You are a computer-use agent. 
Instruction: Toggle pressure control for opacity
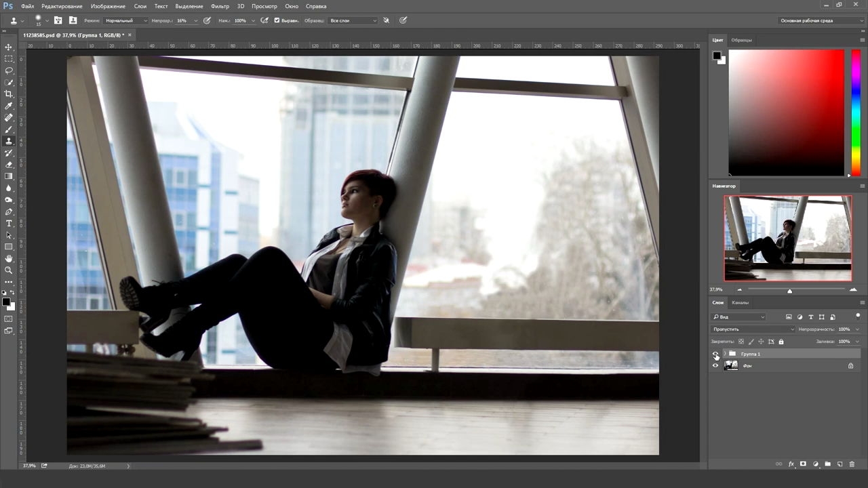pyautogui.click(x=207, y=20)
